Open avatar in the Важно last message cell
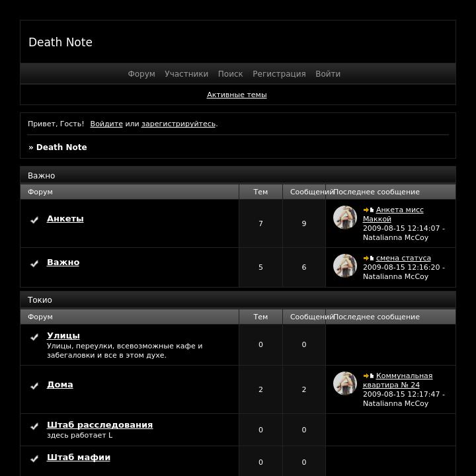Viewport: 476px width, 476px height. tap(345, 266)
